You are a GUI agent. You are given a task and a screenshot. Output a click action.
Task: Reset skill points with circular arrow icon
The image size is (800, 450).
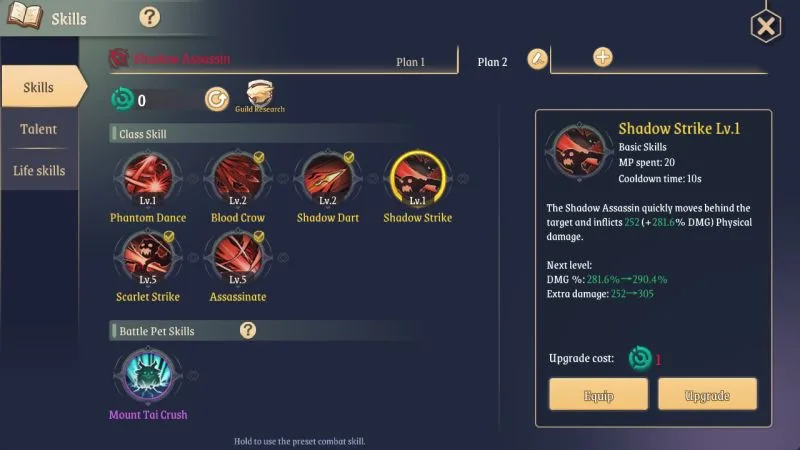(217, 99)
